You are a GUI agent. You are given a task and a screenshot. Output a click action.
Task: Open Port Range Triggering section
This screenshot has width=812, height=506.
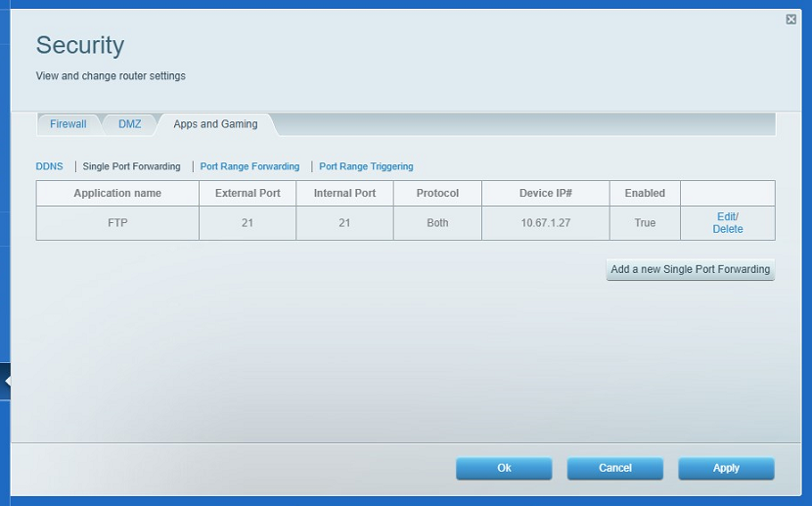(x=366, y=166)
